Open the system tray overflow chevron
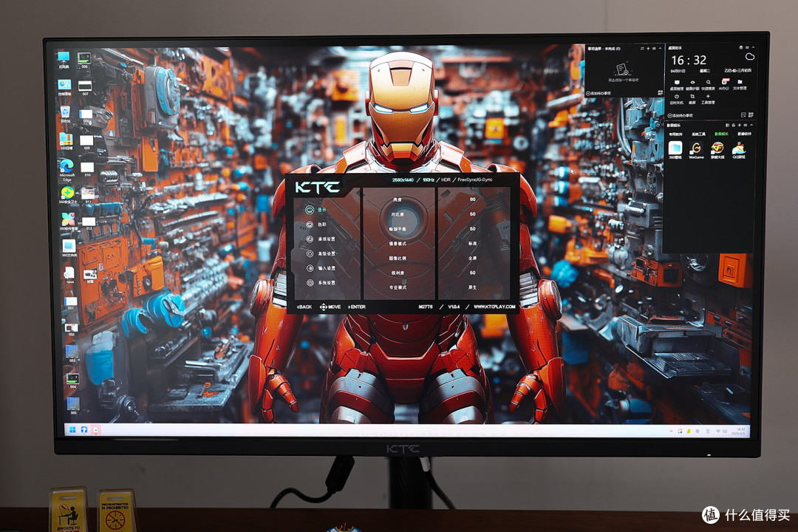This screenshot has height=532, width=798. (671, 432)
